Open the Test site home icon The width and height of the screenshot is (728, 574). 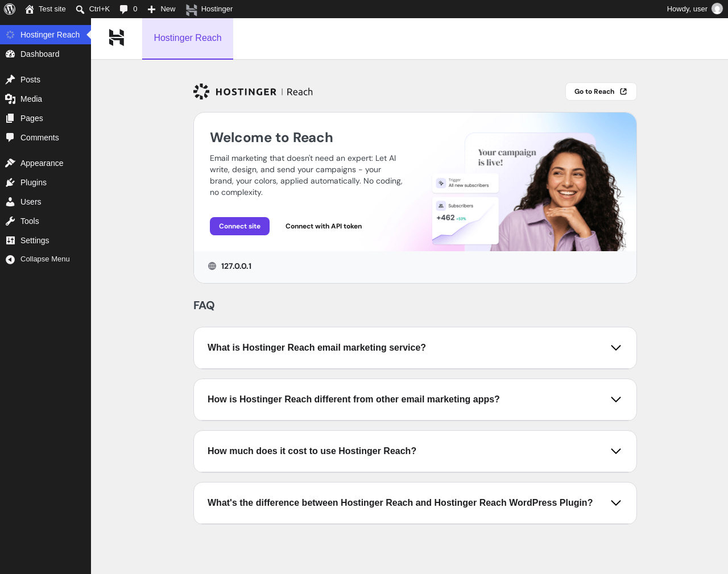(x=30, y=9)
